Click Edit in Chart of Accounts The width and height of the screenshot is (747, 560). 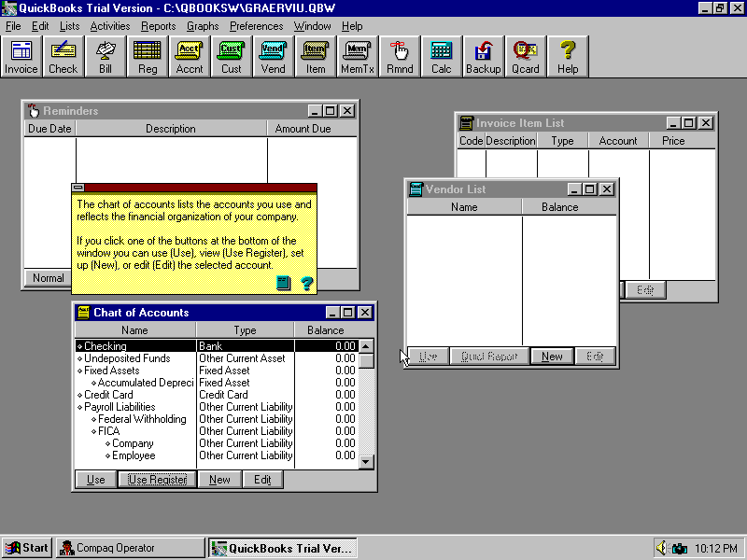click(x=262, y=480)
